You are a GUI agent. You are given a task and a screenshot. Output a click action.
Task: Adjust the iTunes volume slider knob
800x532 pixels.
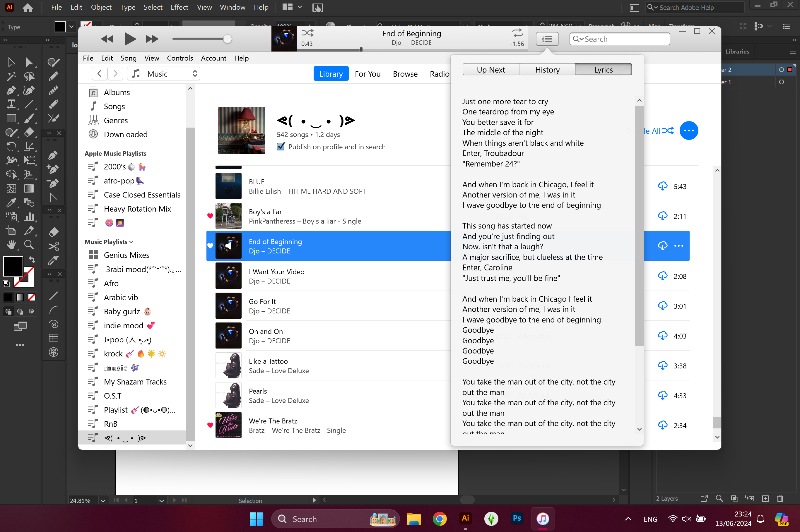227,39
